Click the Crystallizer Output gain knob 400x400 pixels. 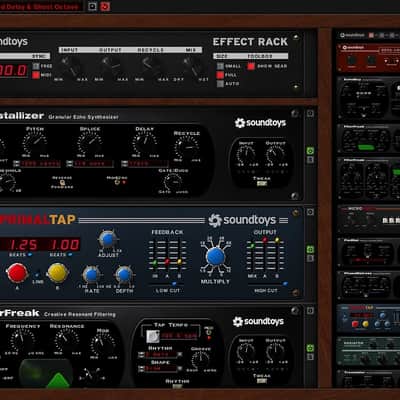pos(275,155)
